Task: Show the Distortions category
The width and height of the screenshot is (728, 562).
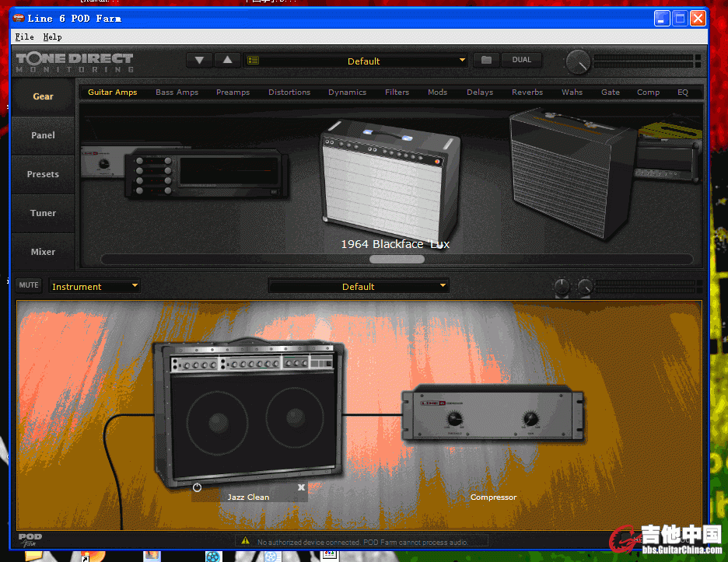Action: [289, 92]
